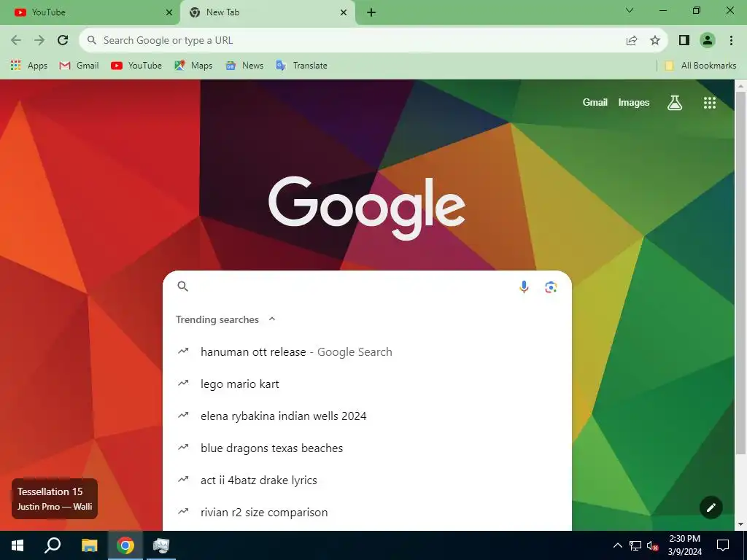Image resolution: width=747 pixels, height=560 pixels.
Task: Open Windows taskbar search
Action: point(53,545)
